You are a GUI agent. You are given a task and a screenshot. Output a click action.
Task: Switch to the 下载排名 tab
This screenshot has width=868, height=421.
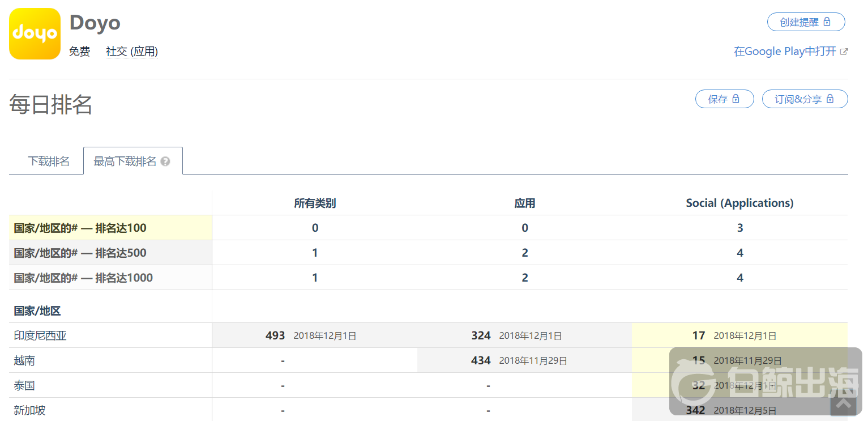point(49,161)
